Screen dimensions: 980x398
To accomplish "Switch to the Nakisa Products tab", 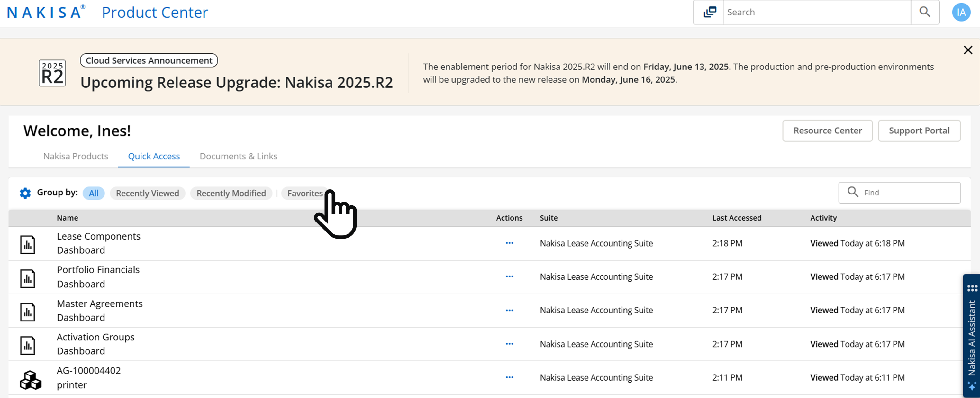I will click(x=75, y=156).
